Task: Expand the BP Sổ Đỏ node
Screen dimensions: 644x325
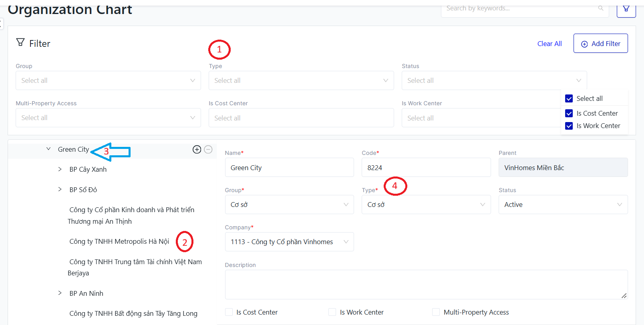Action: pos(60,189)
